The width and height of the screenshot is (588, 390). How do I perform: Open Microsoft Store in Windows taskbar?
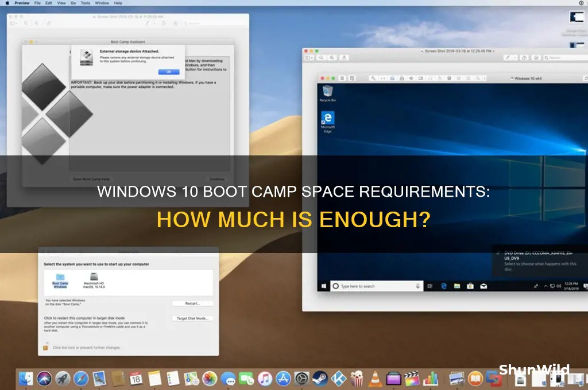tap(470, 286)
